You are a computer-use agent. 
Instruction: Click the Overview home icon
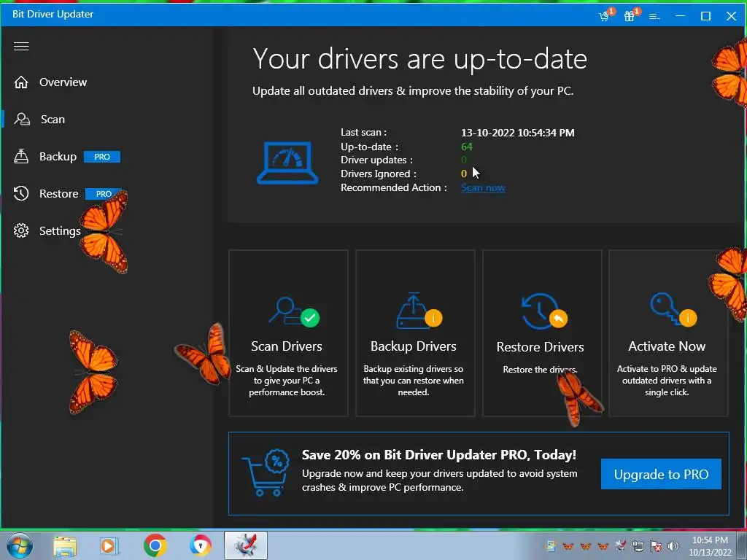21,82
